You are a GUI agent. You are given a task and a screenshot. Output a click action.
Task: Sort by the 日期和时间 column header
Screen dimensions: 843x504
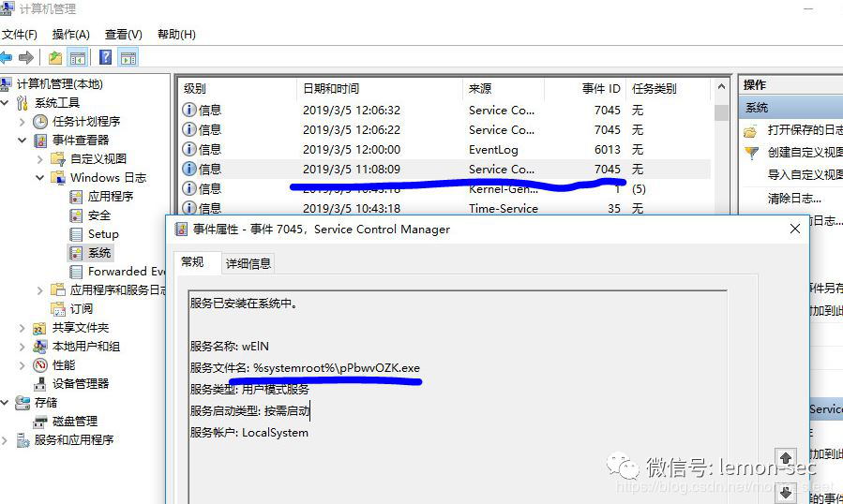point(379,89)
